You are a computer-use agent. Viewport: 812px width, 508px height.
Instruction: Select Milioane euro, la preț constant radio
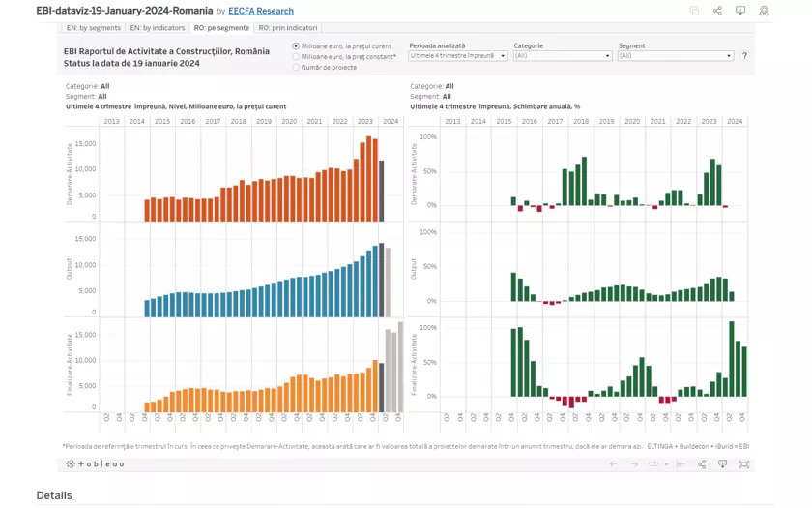point(296,56)
